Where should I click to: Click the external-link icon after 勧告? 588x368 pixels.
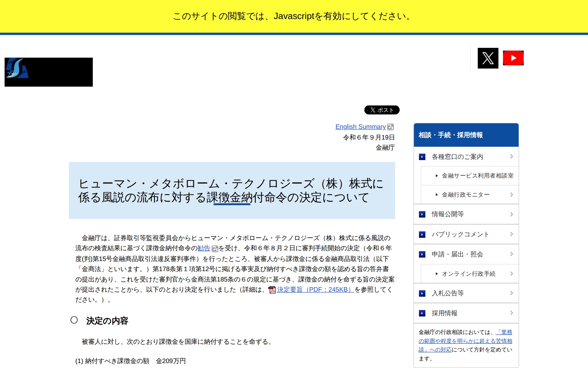[215, 248]
